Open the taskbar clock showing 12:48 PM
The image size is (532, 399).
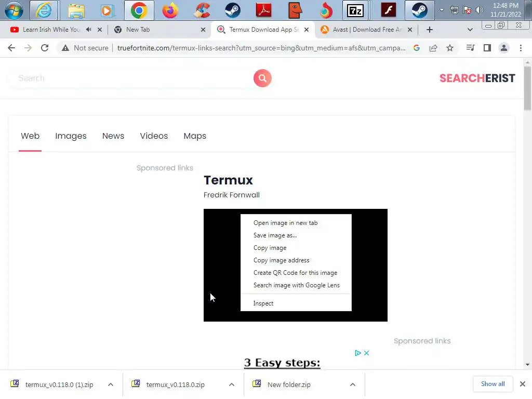tap(506, 10)
